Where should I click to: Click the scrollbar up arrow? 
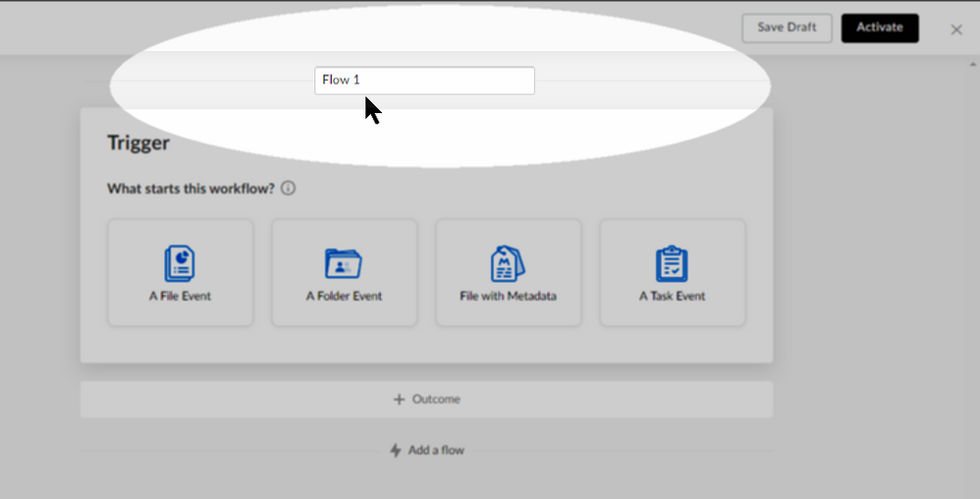pos(972,64)
